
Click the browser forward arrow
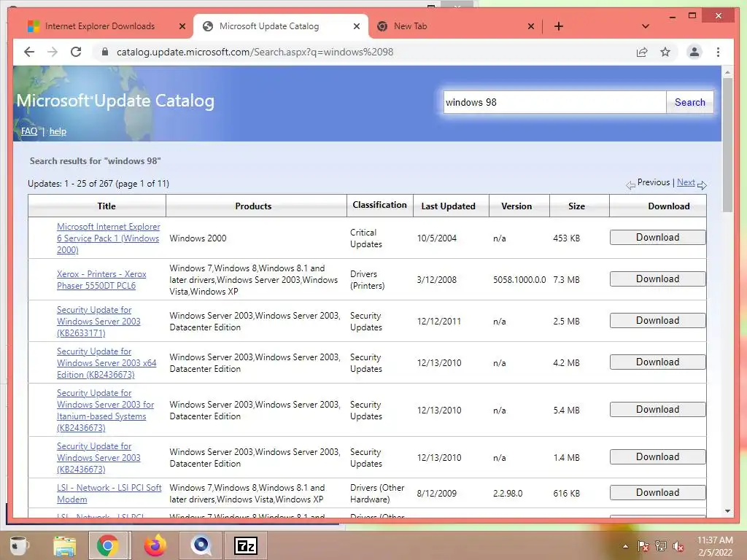[53, 52]
